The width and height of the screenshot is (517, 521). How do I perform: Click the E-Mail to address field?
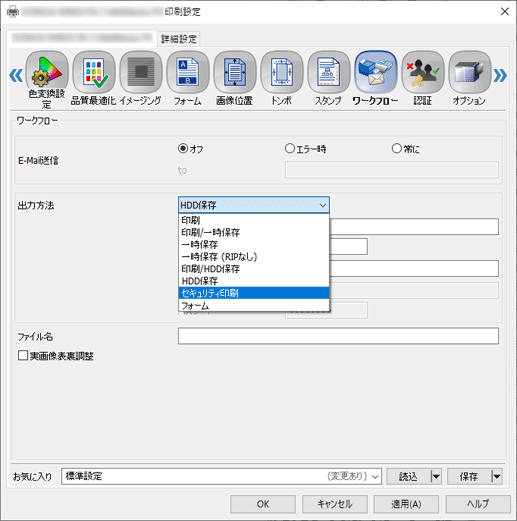click(392, 170)
